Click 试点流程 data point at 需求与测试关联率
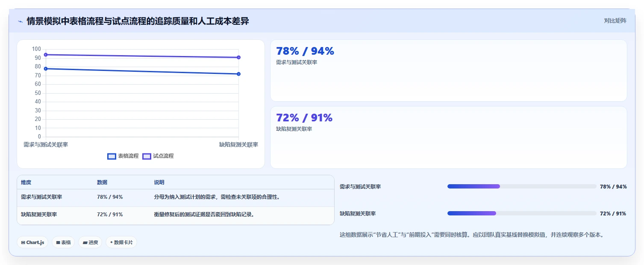Image resolution: width=644 pixels, height=265 pixels. click(46, 55)
